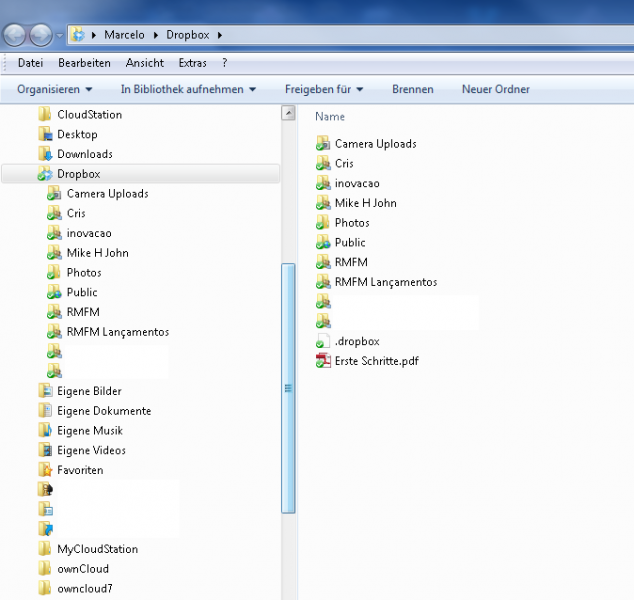The image size is (634, 600).
Task: Click the Neuer Ordner button
Action: click(495, 89)
